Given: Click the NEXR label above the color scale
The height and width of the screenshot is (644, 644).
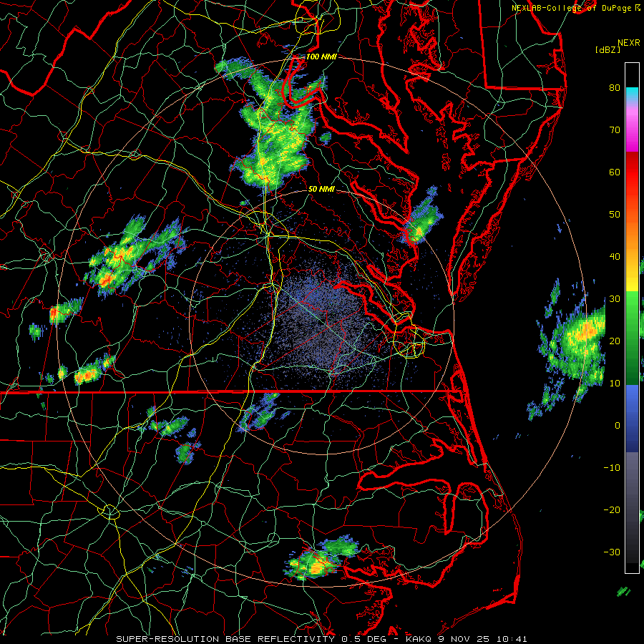Looking at the screenshot, I should click(628, 43).
